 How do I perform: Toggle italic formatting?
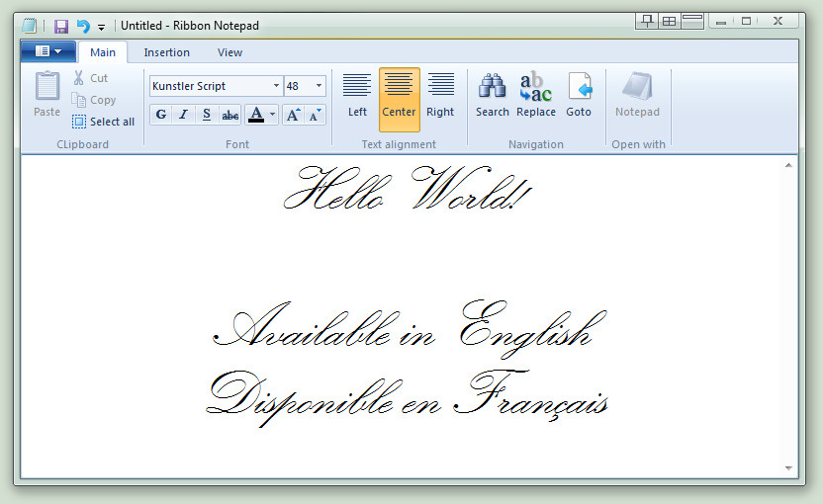(183, 115)
